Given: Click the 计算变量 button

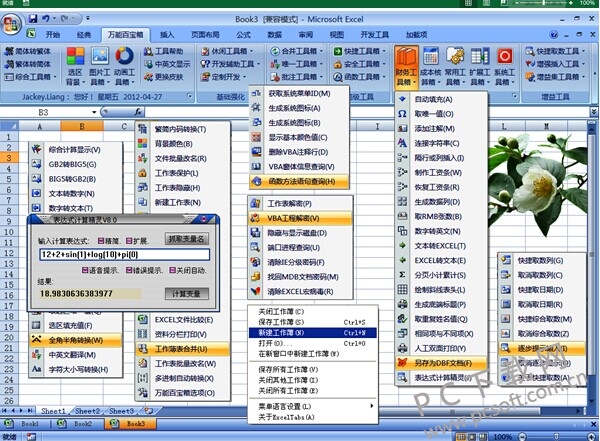Looking at the screenshot, I should [187, 294].
